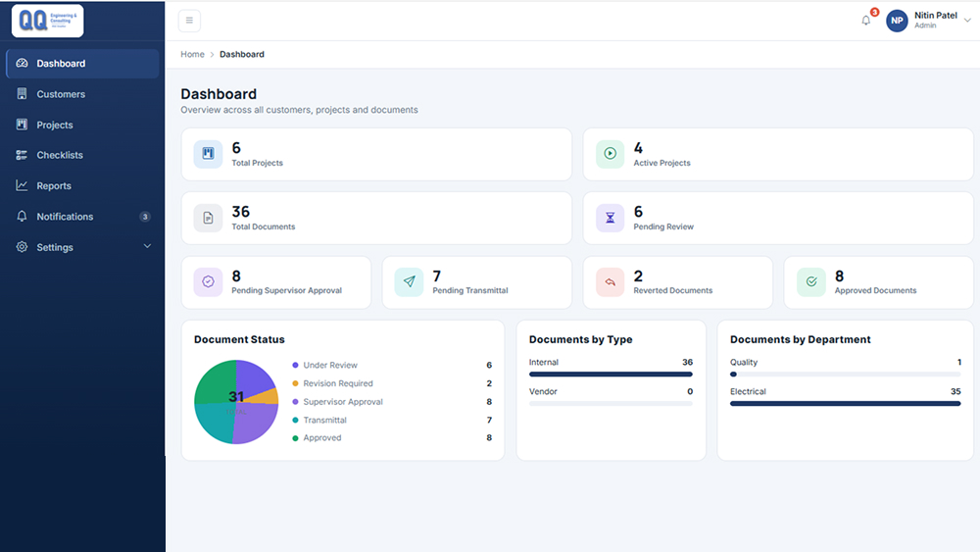Open the Active Projects card

pos(778,154)
